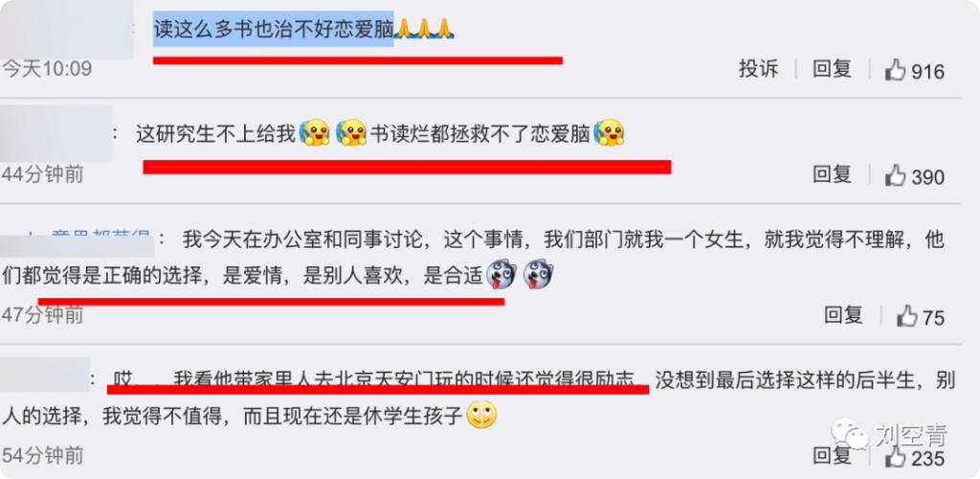The height and width of the screenshot is (479, 980).
Task: Click 回复 on the 47分钟前 comment
Action: pos(843,314)
